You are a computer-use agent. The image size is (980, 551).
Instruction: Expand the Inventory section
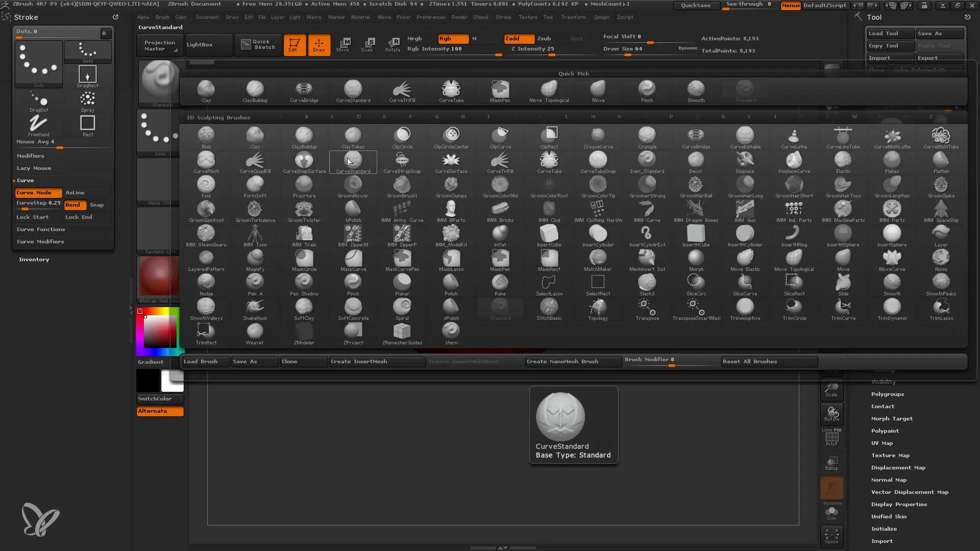click(34, 259)
